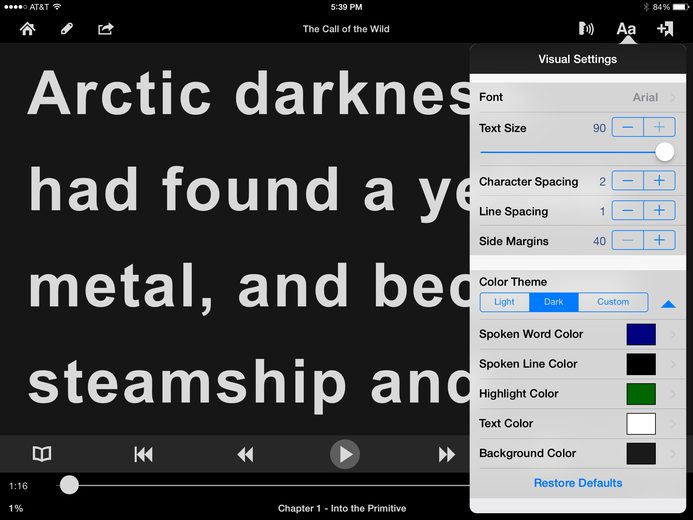Tap the 1:16 elapsed time
Screen dimensions: 693x520
18,486
